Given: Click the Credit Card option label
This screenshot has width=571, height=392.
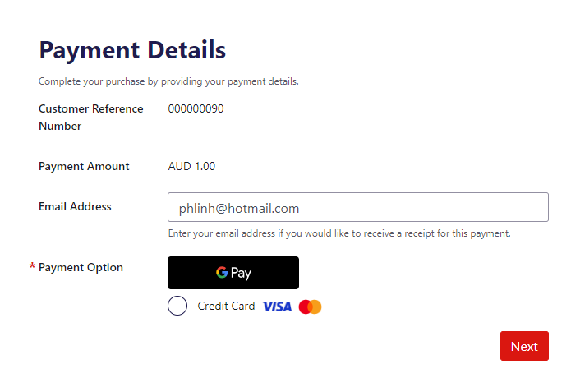Looking at the screenshot, I should (x=226, y=307).
